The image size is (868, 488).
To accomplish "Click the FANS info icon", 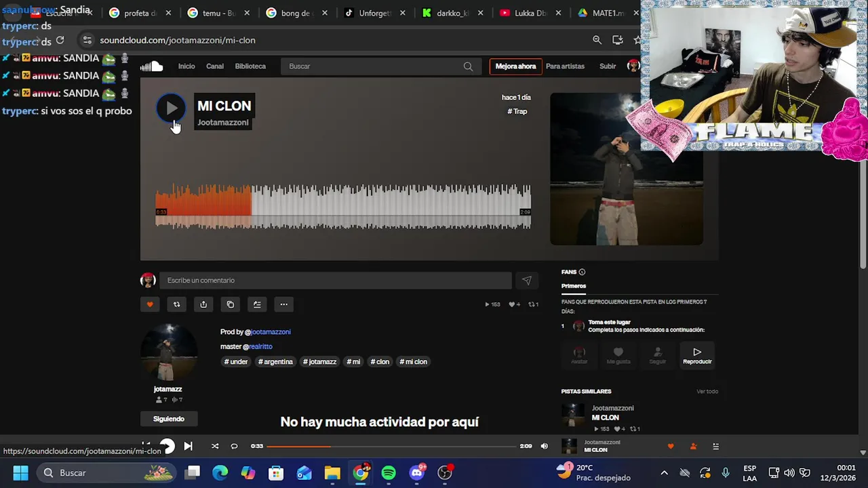I will pyautogui.click(x=582, y=272).
